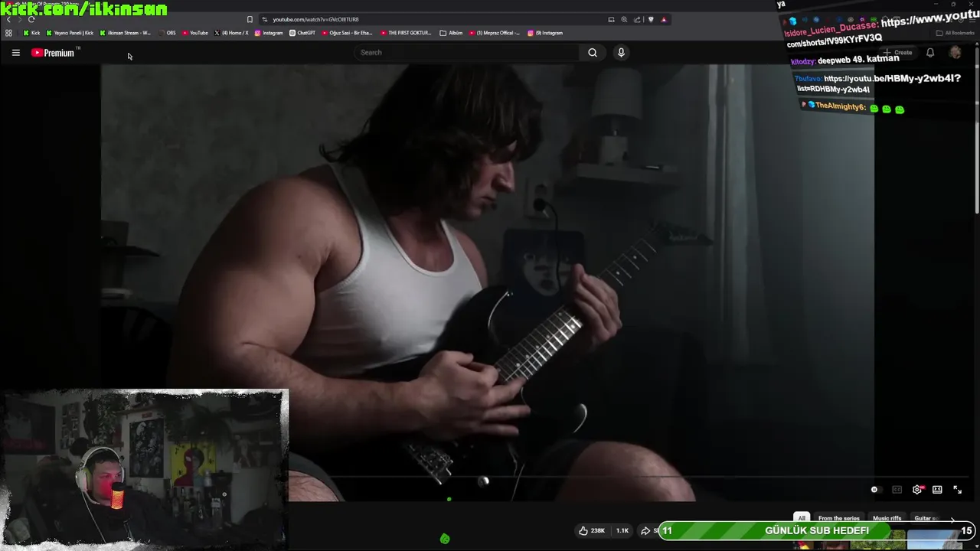The width and height of the screenshot is (980, 551).
Task: Open Brave Shields lion icon
Action: (x=651, y=19)
